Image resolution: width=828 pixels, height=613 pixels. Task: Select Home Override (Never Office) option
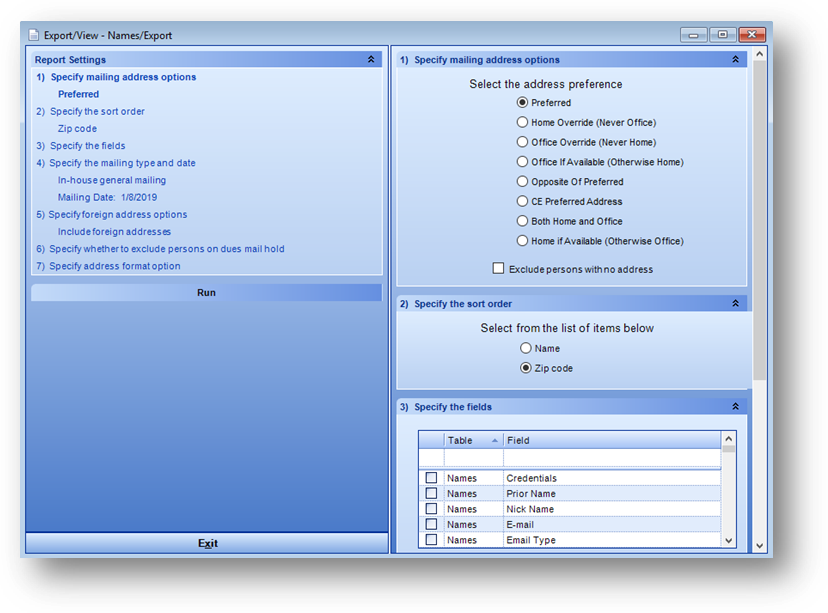tap(522, 122)
